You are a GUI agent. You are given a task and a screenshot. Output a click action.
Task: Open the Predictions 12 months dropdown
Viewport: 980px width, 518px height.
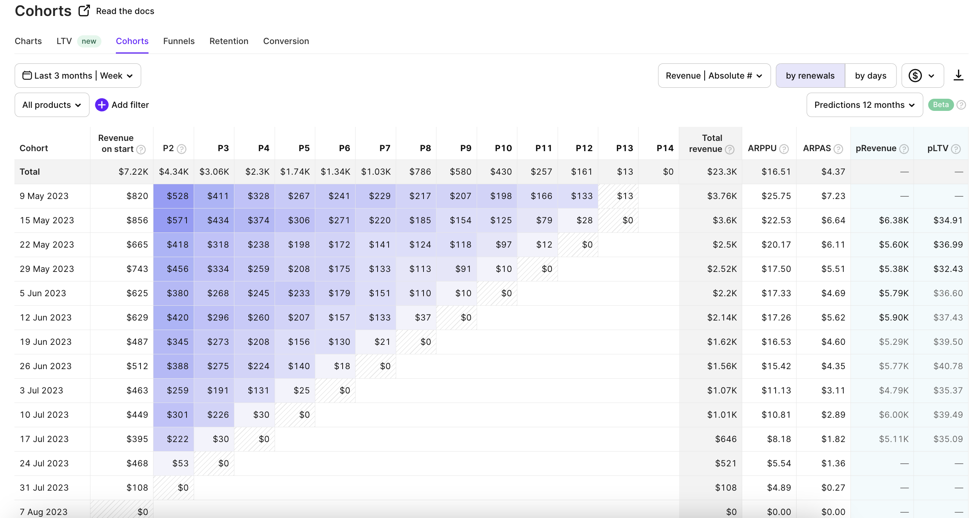864,105
